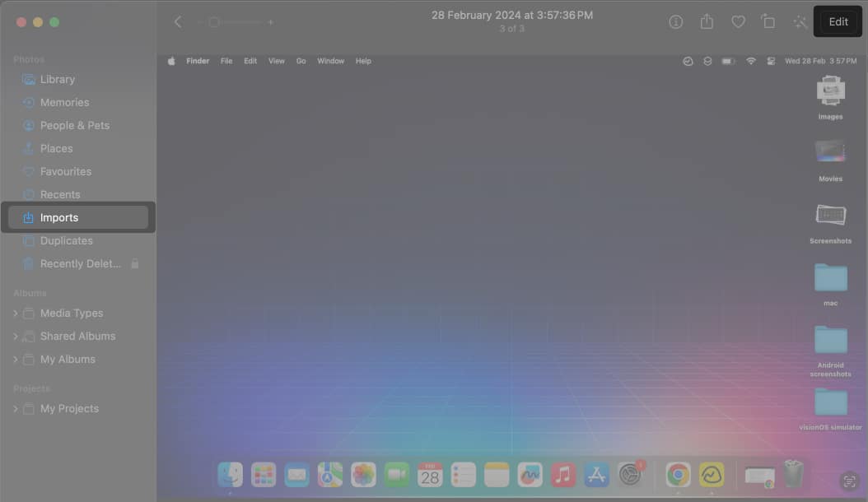Screen dimensions: 868x502
Task: Open People & Pets in sidebar
Action: point(78,126)
